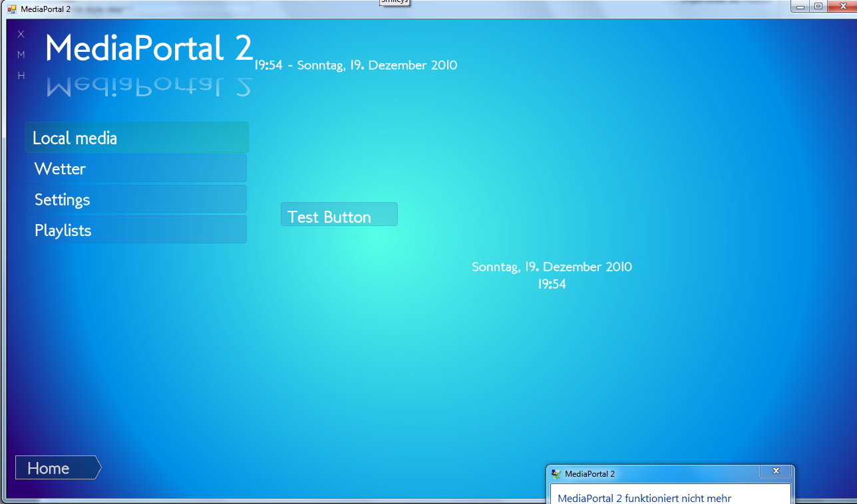857x504 pixels.
Task: Close the MediaPortal 2 error dialog
Action: 776,471
